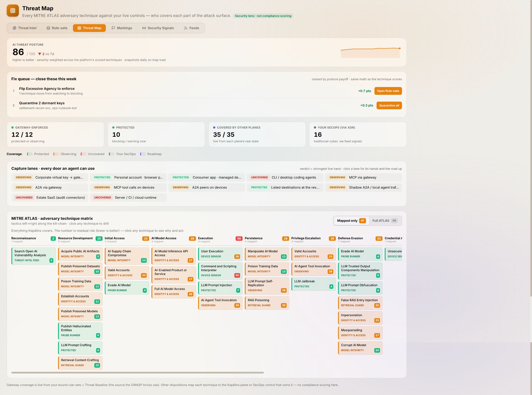Click the Security Signals broadcast icon
Viewport: 532px width, 395px height.
tap(144, 28)
